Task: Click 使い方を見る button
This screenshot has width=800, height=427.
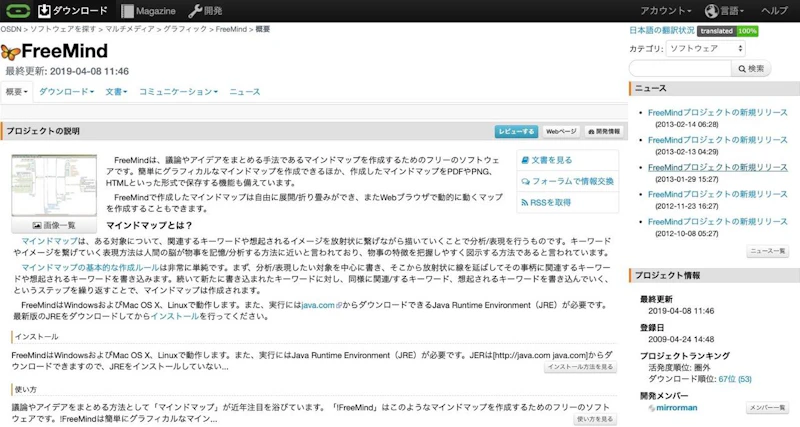Action: (x=595, y=419)
